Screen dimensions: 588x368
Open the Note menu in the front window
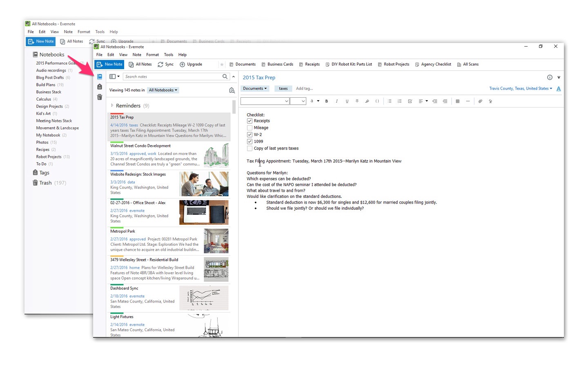[x=137, y=55]
